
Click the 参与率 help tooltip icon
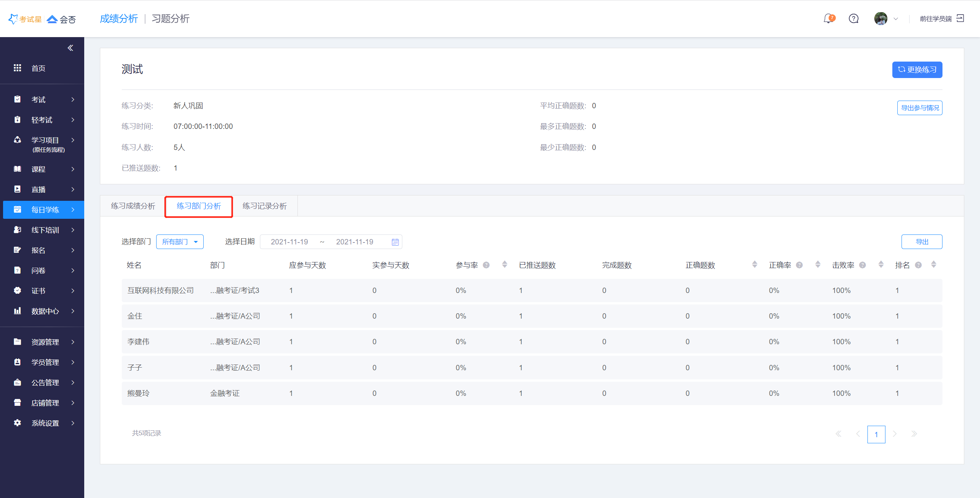click(486, 265)
